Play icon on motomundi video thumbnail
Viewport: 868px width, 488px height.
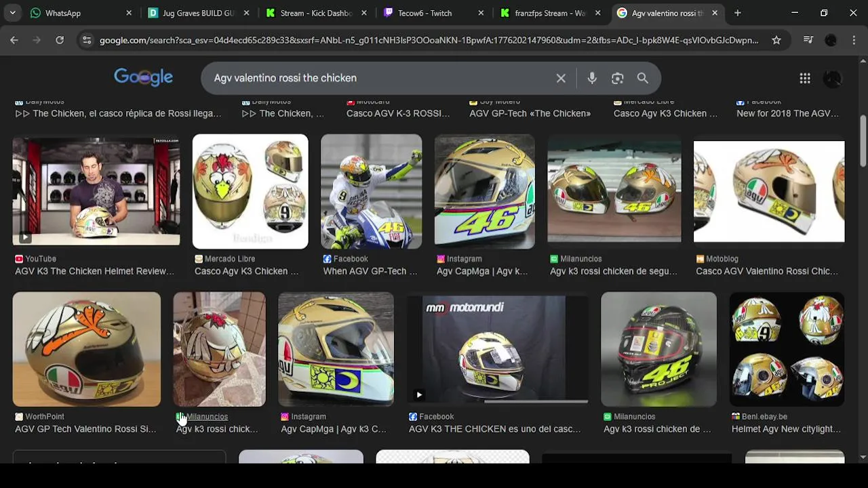pos(418,394)
